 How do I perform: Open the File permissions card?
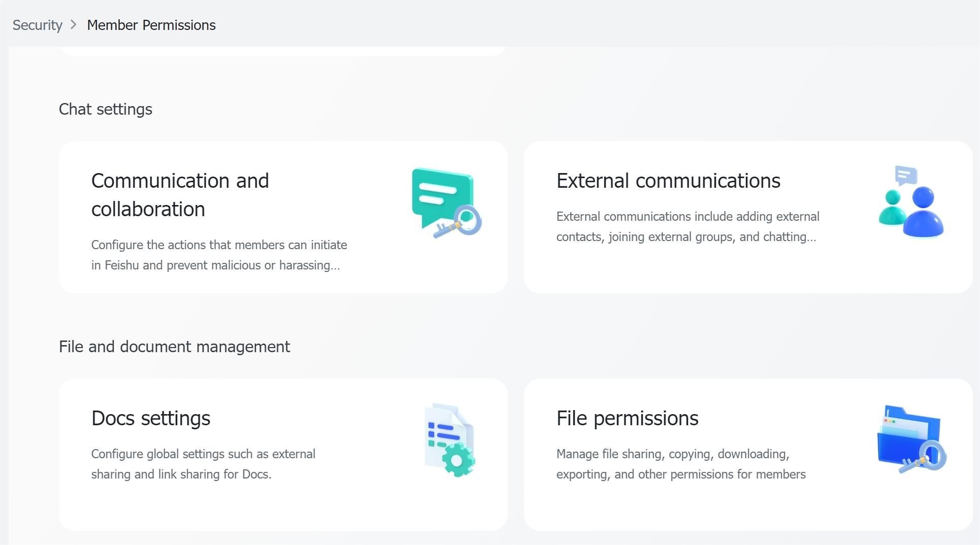click(747, 454)
